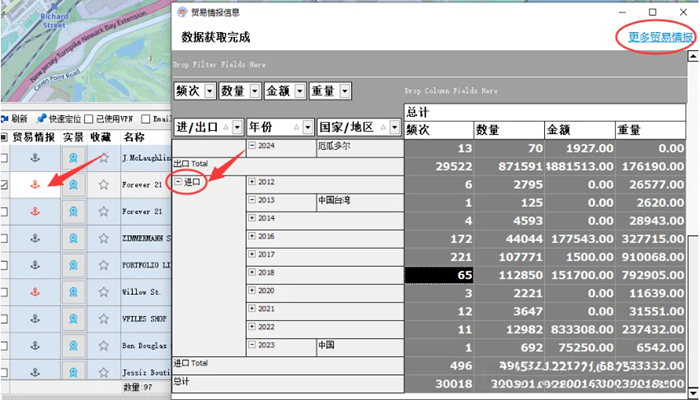Click the 实景 icon for VFILES SHOP
This screenshot has height=400, width=700.
tap(73, 319)
